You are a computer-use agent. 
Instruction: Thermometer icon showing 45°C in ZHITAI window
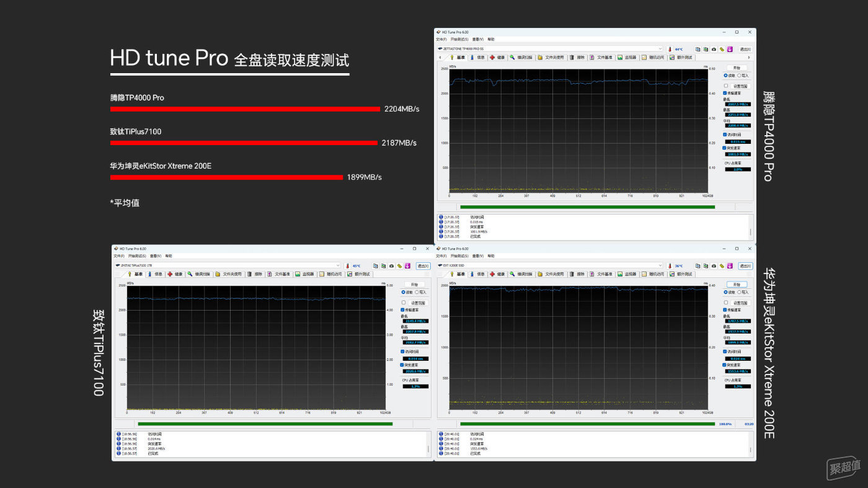[x=347, y=266]
